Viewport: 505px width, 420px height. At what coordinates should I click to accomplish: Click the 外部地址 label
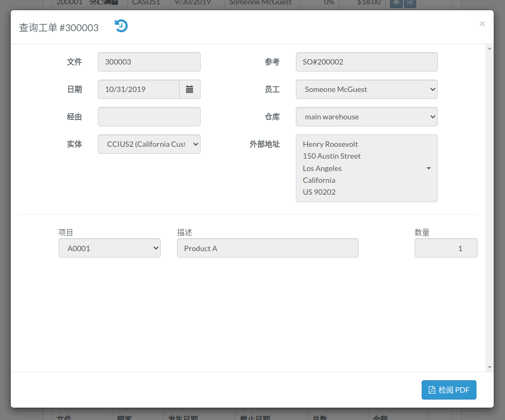[x=265, y=144]
